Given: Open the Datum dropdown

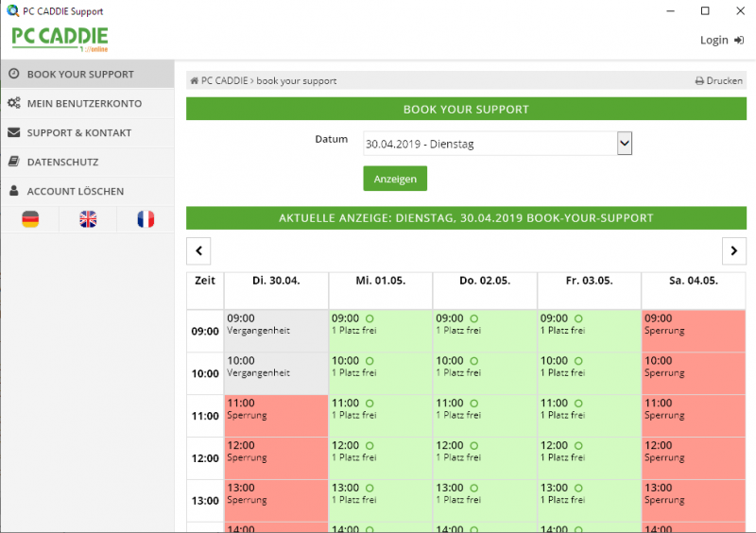Looking at the screenshot, I should pyautogui.click(x=497, y=144).
